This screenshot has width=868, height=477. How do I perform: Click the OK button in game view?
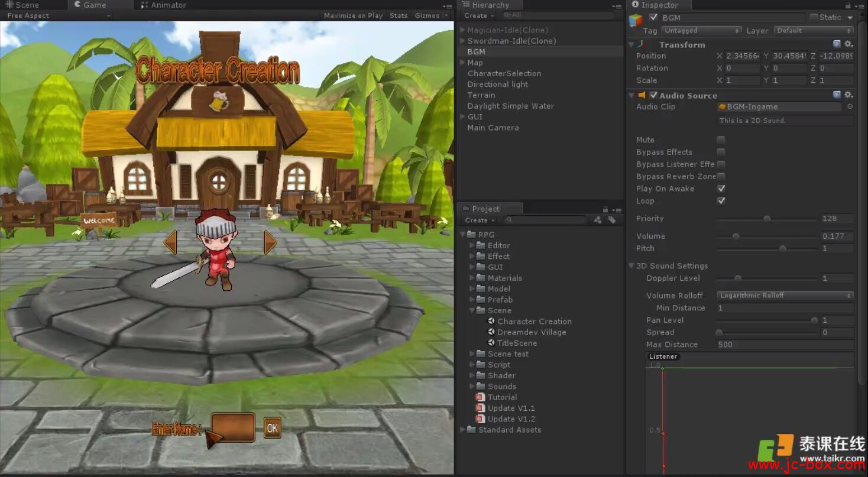pos(272,428)
